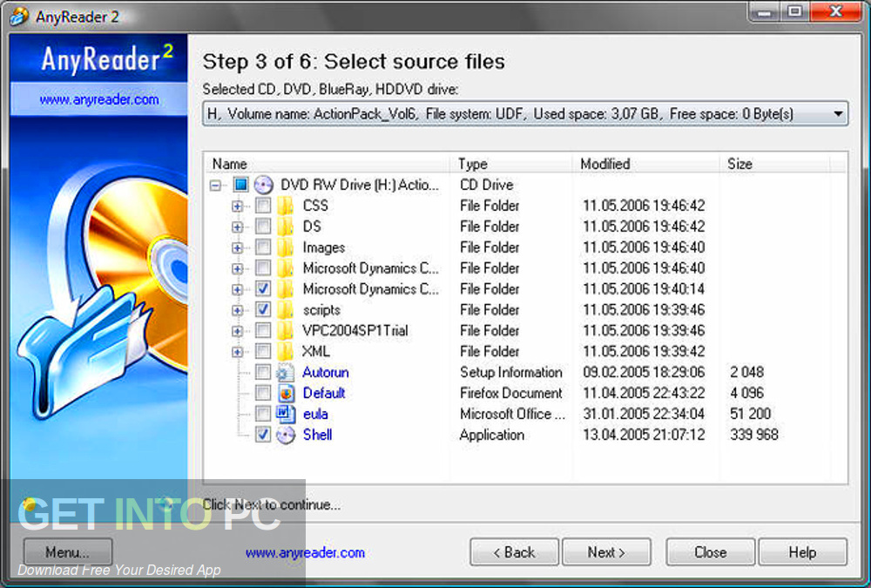The width and height of the screenshot is (871, 588).
Task: Check the Images folder checkbox
Action: 263,247
